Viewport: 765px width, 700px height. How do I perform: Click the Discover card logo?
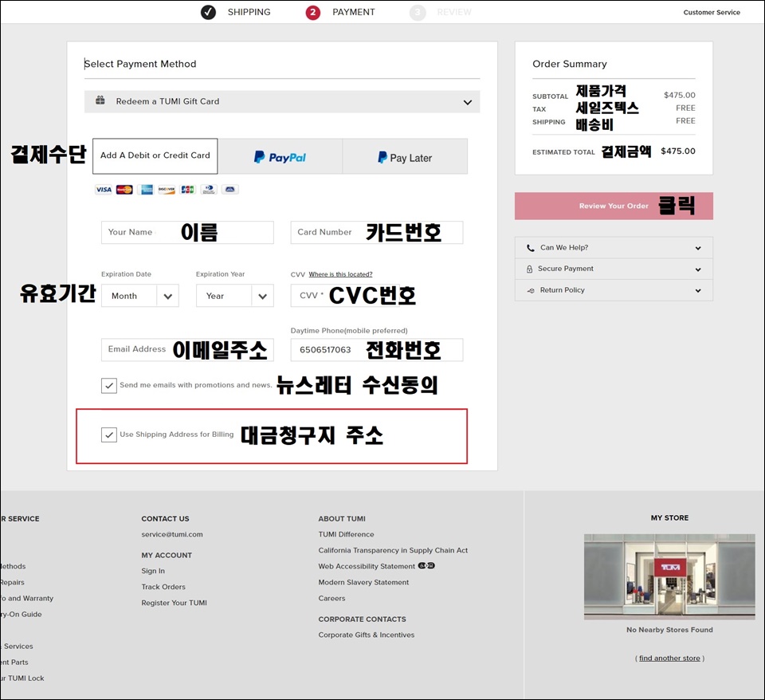[167, 190]
